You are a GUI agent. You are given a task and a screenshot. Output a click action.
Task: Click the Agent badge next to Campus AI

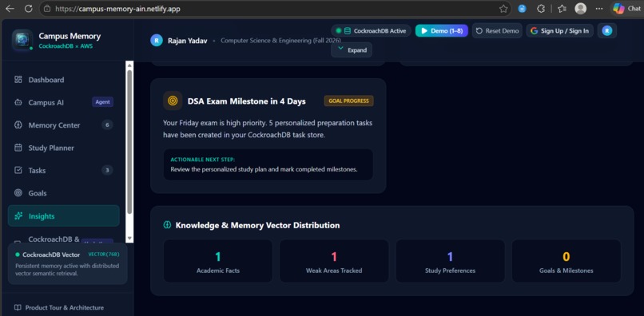coord(103,102)
